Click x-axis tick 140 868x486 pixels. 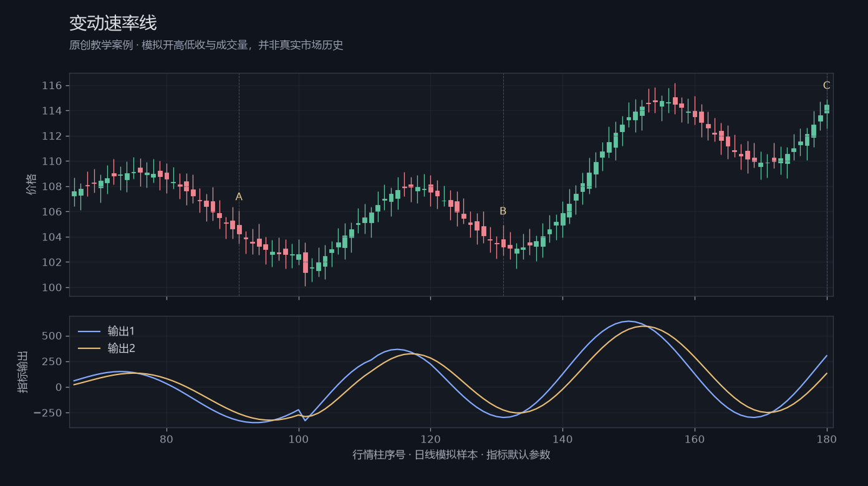562,439
